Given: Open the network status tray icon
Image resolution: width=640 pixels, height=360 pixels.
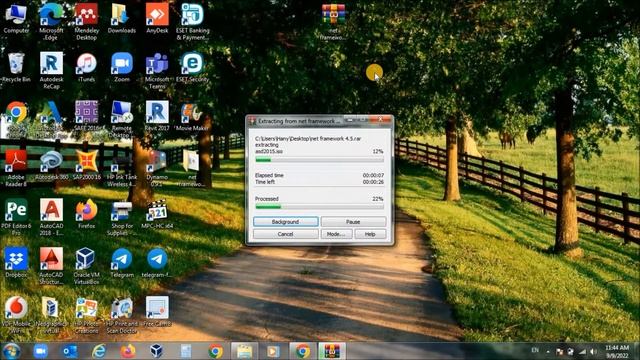Looking at the screenshot, I should click(582, 351).
